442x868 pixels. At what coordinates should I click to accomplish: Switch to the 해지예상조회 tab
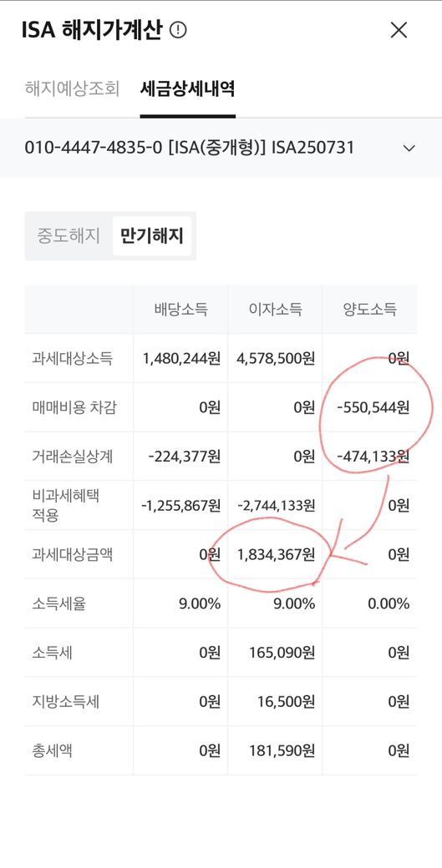72,88
